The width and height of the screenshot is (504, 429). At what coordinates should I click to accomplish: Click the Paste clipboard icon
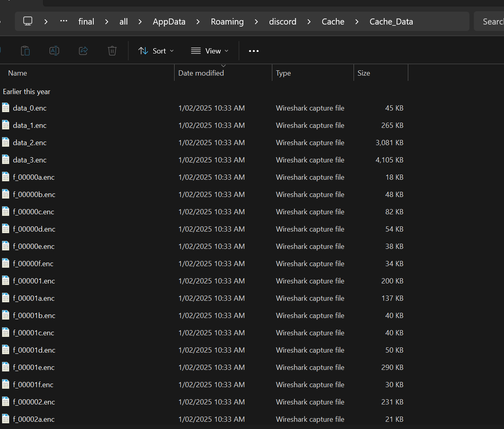(x=25, y=51)
